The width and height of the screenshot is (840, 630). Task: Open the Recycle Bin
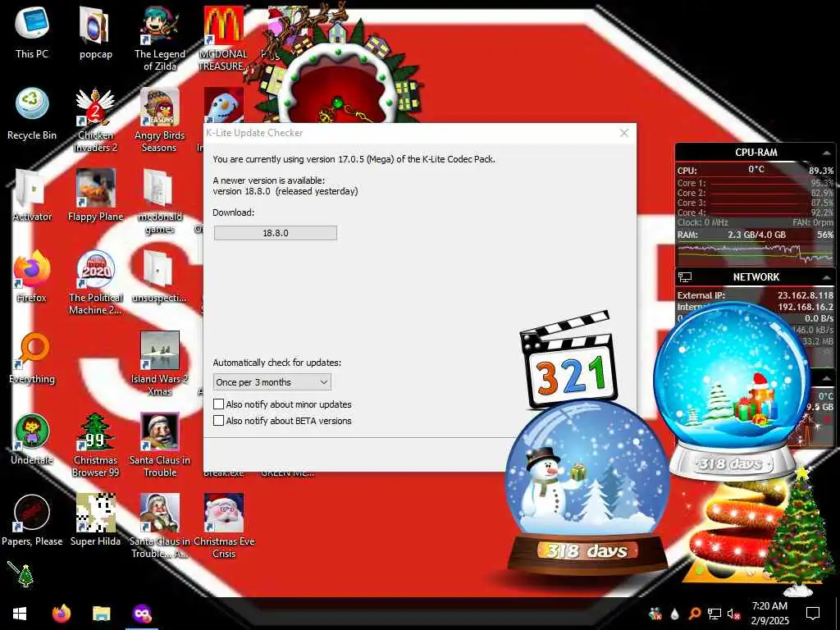32,113
